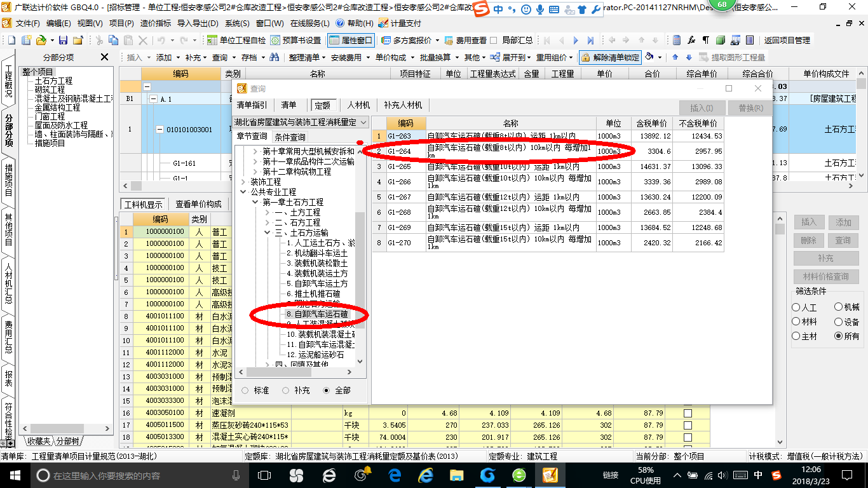The height and width of the screenshot is (488, 868).
Task: Expand the 装饰工程 tree node
Action: click(243, 182)
